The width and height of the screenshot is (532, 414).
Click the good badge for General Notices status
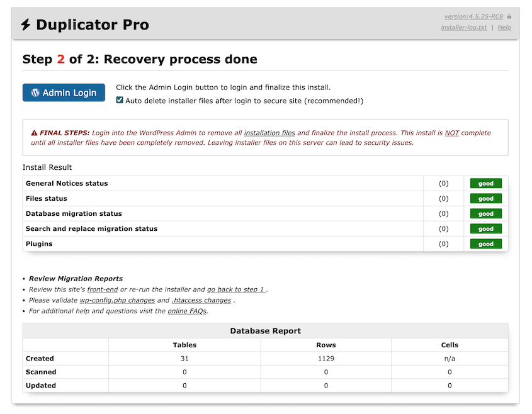(485, 183)
